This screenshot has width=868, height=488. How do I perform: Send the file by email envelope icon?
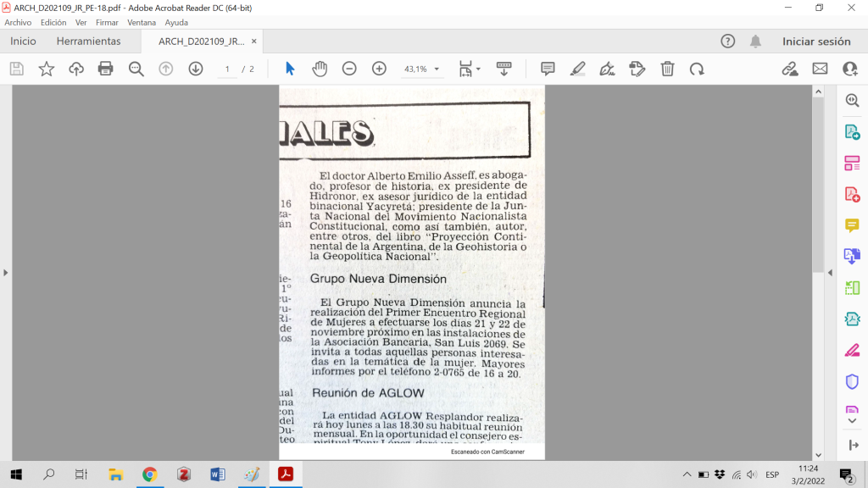click(820, 69)
